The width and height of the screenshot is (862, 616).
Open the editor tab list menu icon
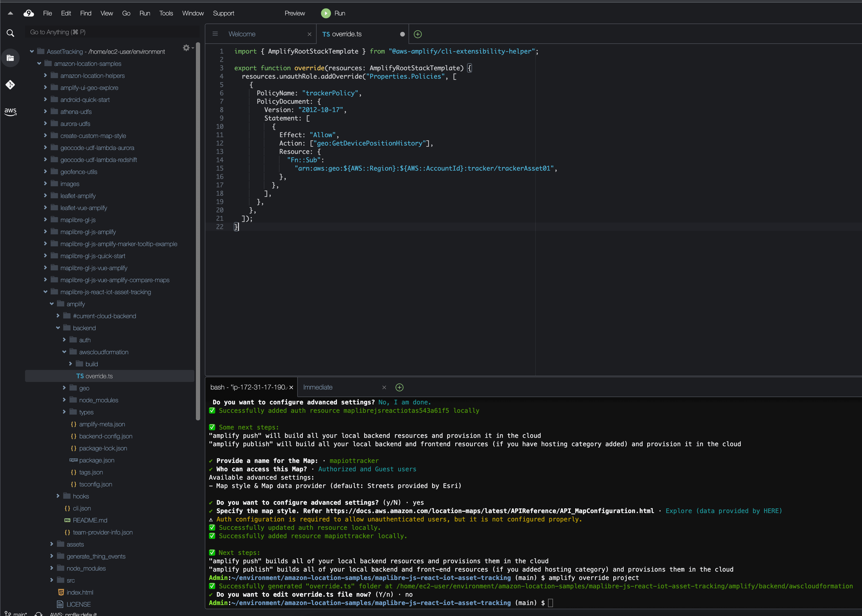pyautogui.click(x=215, y=34)
